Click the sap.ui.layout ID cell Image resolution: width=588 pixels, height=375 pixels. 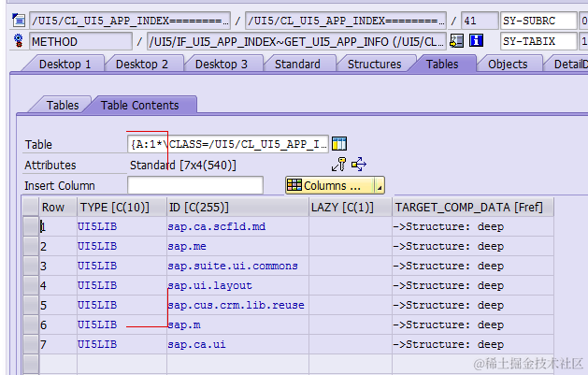coord(237,285)
